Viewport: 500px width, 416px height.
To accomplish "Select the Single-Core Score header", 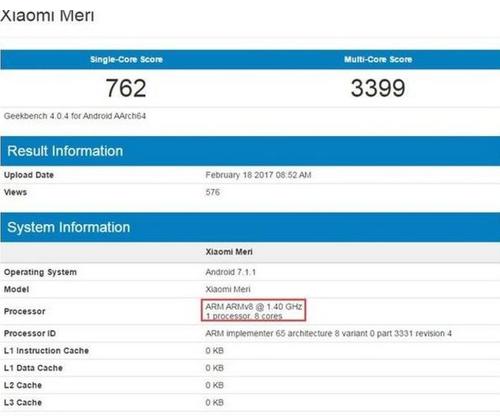I will (126, 59).
